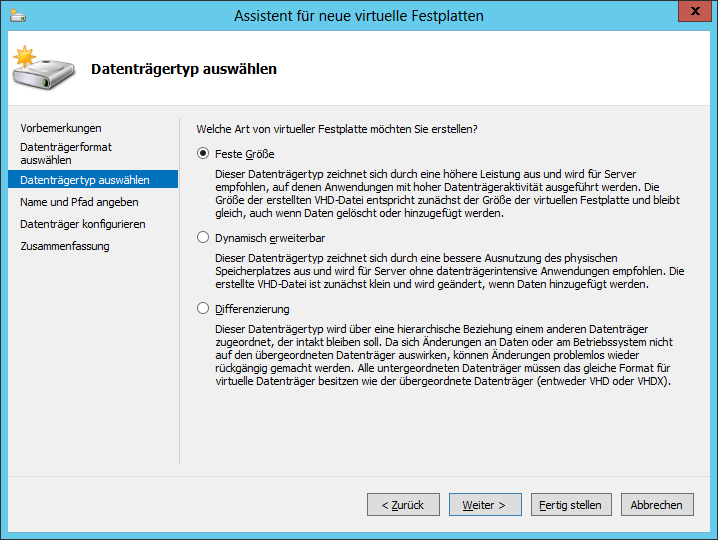The image size is (718, 540).
Task: Select the Feste Größe radio button
Action: click(x=204, y=154)
